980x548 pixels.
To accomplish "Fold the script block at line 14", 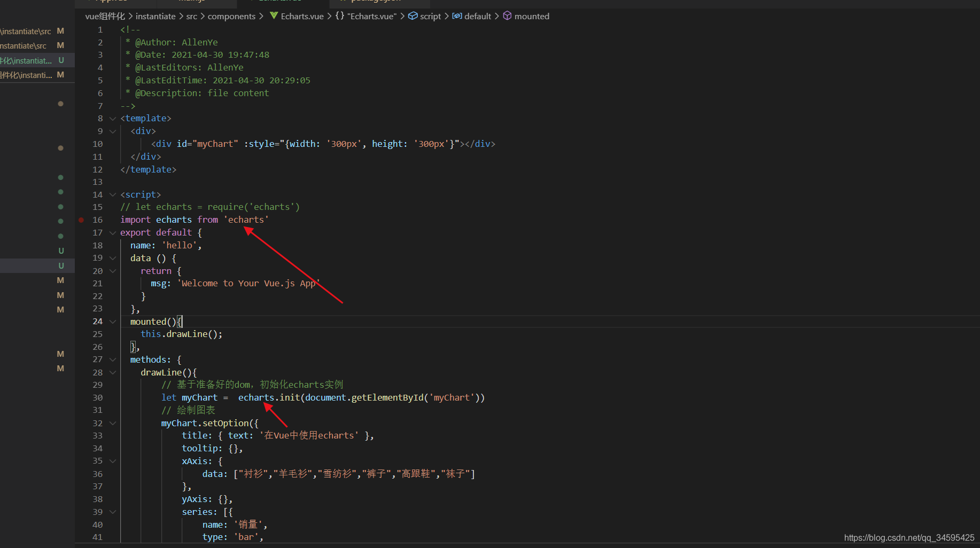I will pyautogui.click(x=113, y=195).
